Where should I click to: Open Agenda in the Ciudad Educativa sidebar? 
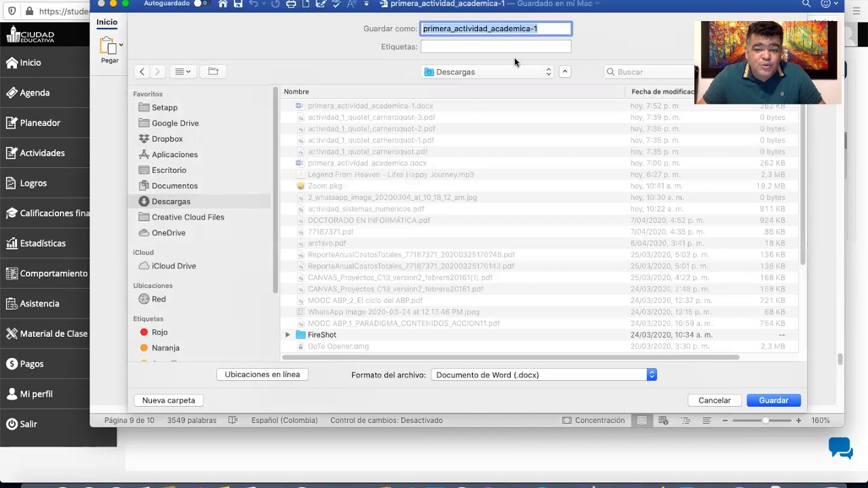pos(35,93)
